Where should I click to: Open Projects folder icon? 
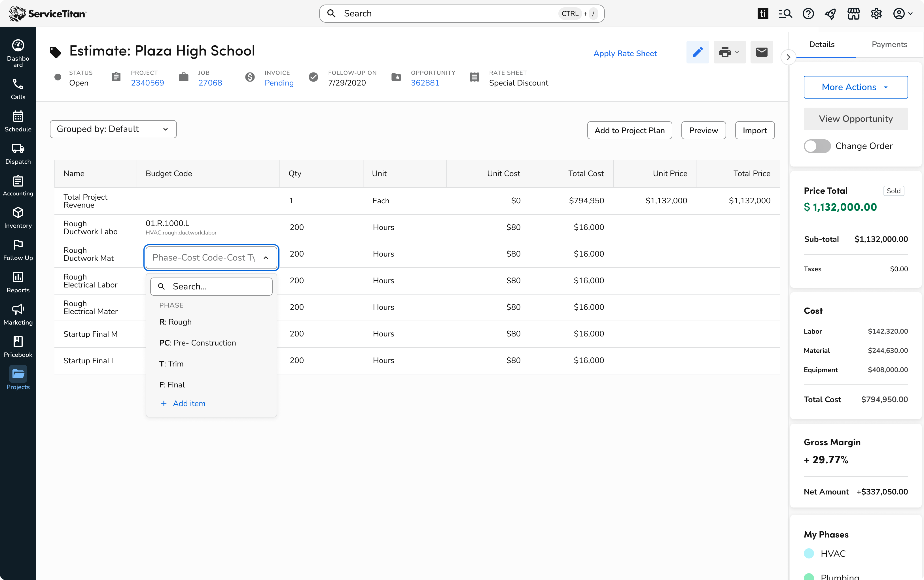click(18, 374)
